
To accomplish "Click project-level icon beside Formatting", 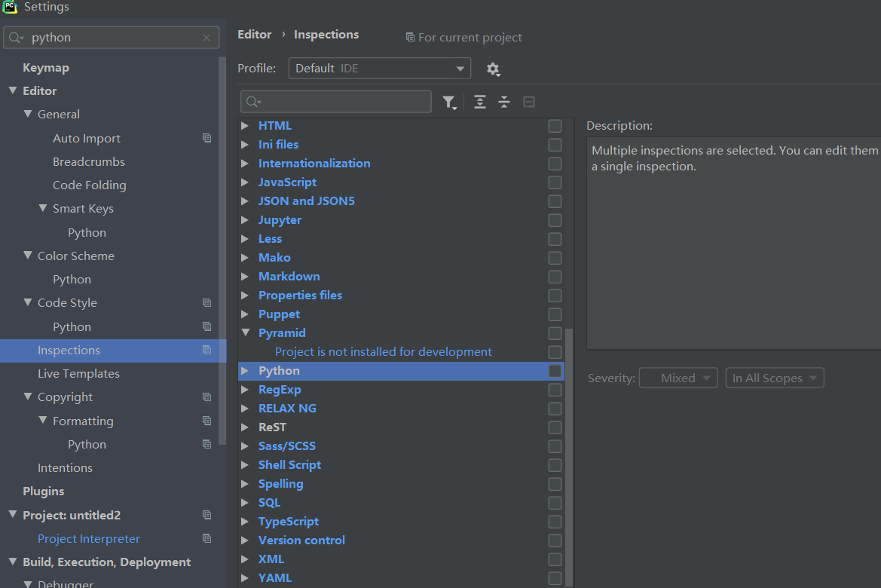I will point(206,421).
